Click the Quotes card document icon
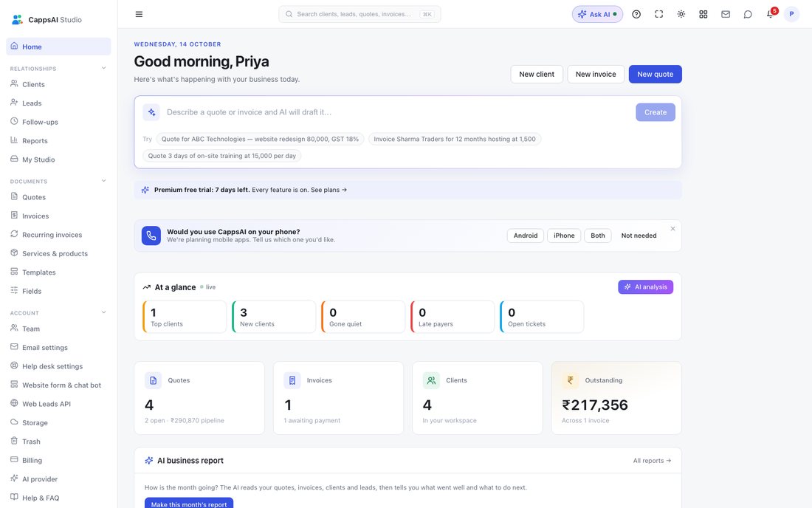Image resolution: width=812 pixels, height=508 pixels. tap(154, 380)
